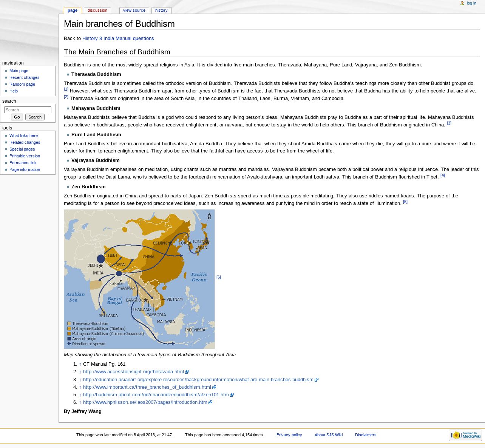Switch to the page tab
The height and width of the screenshot is (448, 485).
[x=73, y=11]
